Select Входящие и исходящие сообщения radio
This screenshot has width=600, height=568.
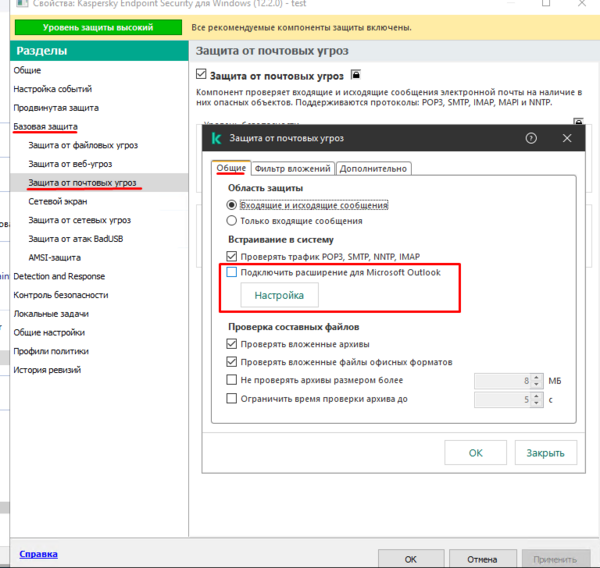(231, 205)
